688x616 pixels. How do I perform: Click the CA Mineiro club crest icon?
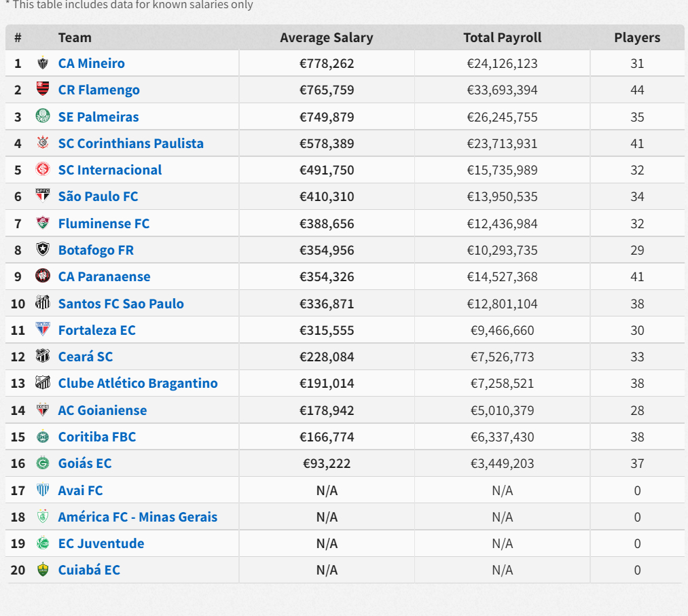43,63
